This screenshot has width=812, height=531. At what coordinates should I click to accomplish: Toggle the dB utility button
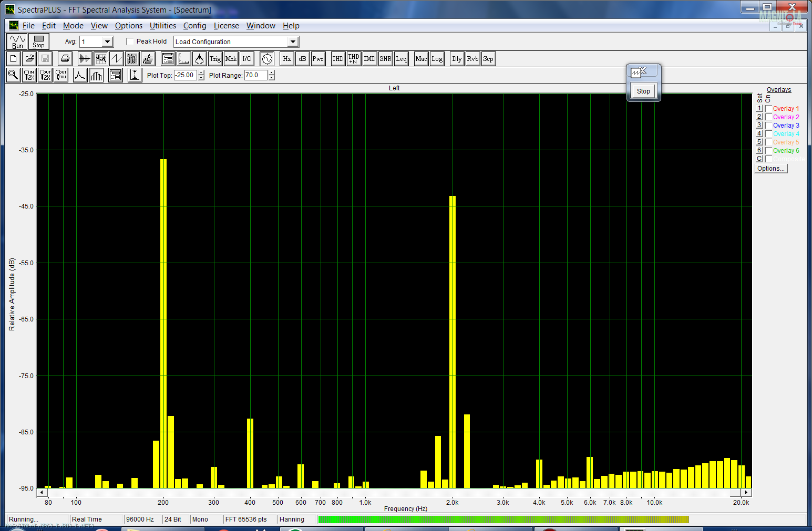click(x=302, y=59)
